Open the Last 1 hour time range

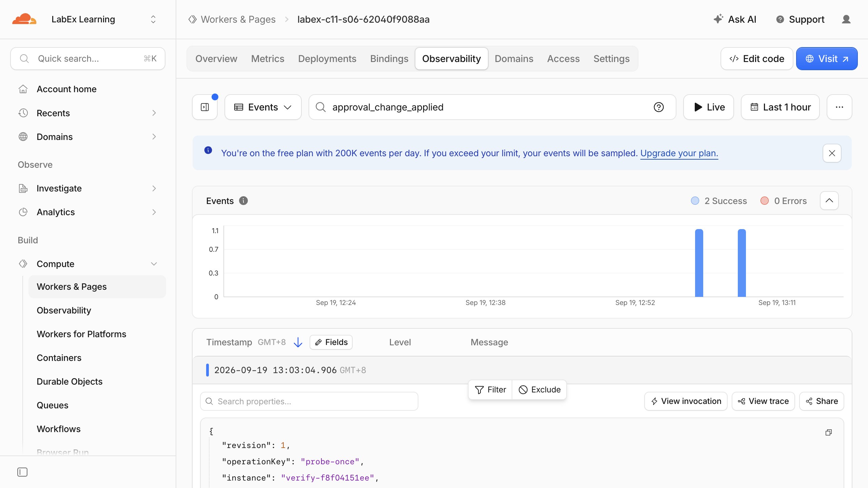(x=780, y=107)
